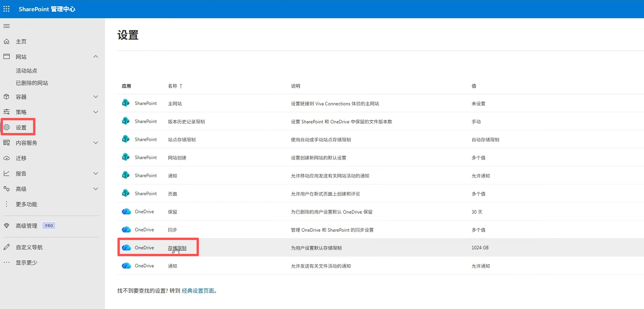
Task: Click the 1024 GB value cell
Action: [x=480, y=248]
